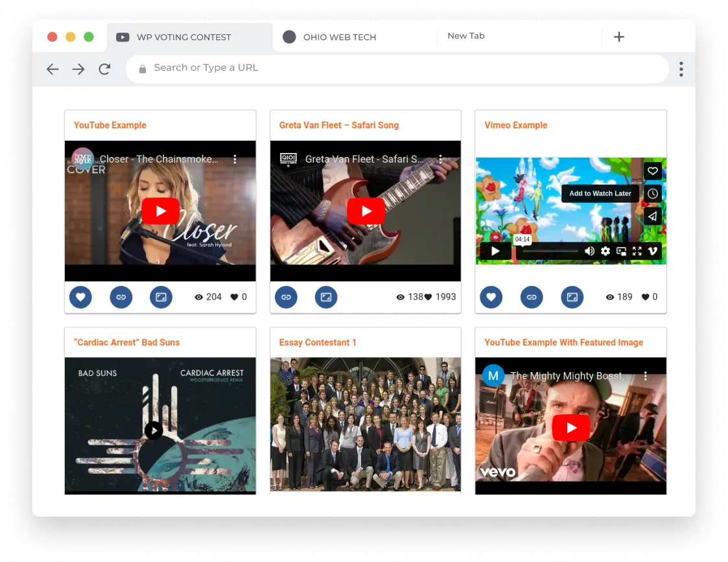
Task: Copy link icon on Greta Van Fleet card
Action: [x=286, y=297]
